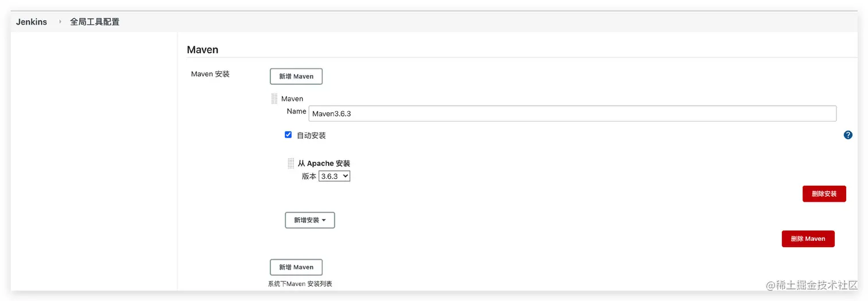Select the Maven 安装 label
The height and width of the screenshot is (301, 868).
point(210,74)
